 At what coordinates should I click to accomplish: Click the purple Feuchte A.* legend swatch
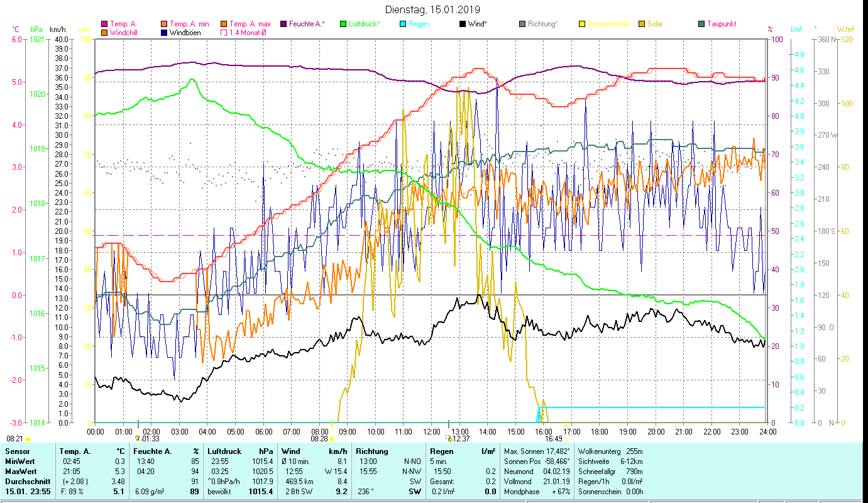283,24
